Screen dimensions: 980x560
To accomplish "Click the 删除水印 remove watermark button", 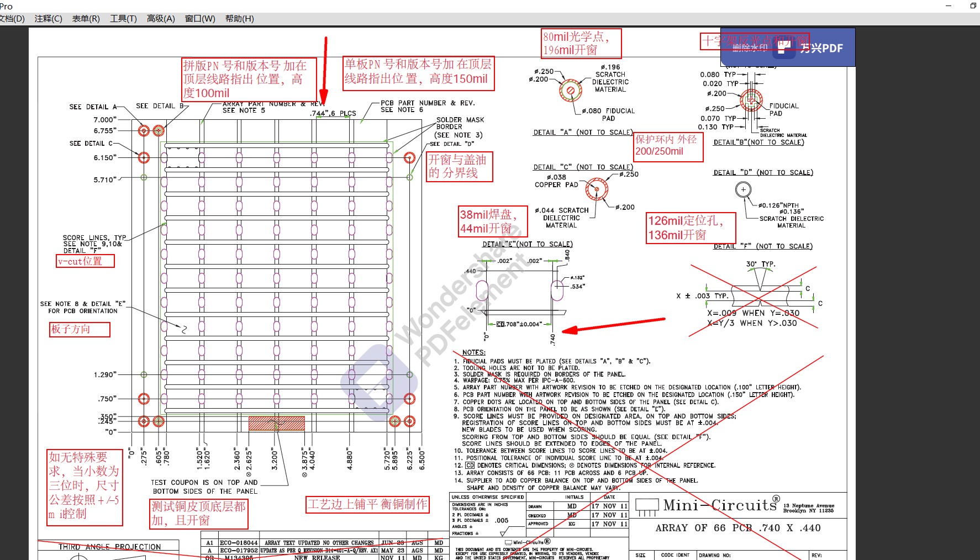I will coord(750,48).
